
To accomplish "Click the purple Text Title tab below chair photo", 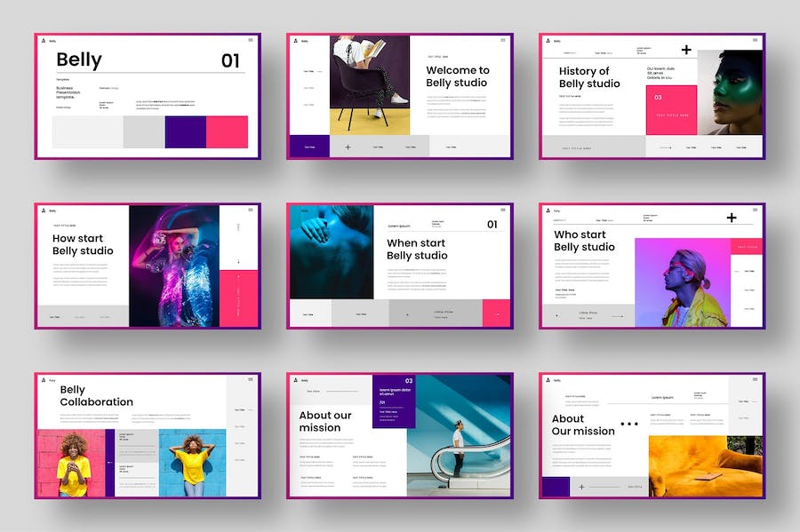I will point(309,147).
